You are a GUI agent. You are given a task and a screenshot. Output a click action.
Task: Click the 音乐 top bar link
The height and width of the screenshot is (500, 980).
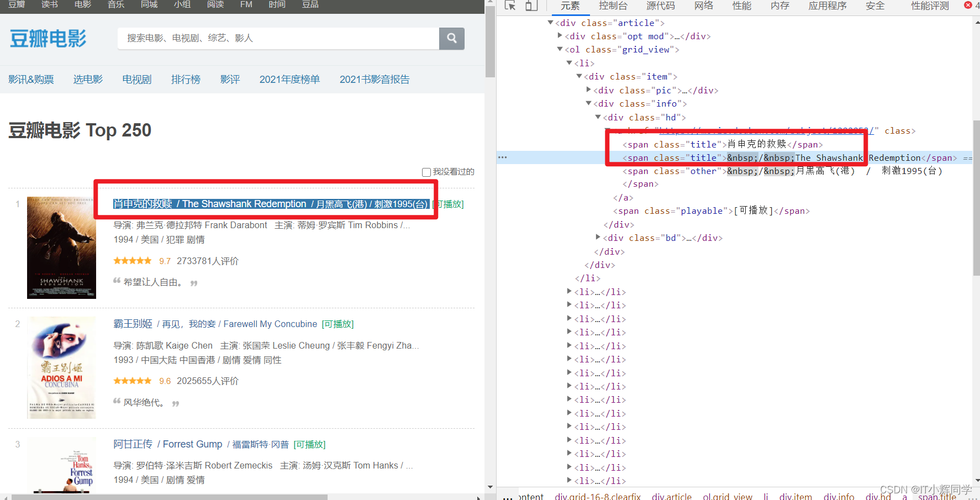(x=116, y=4)
